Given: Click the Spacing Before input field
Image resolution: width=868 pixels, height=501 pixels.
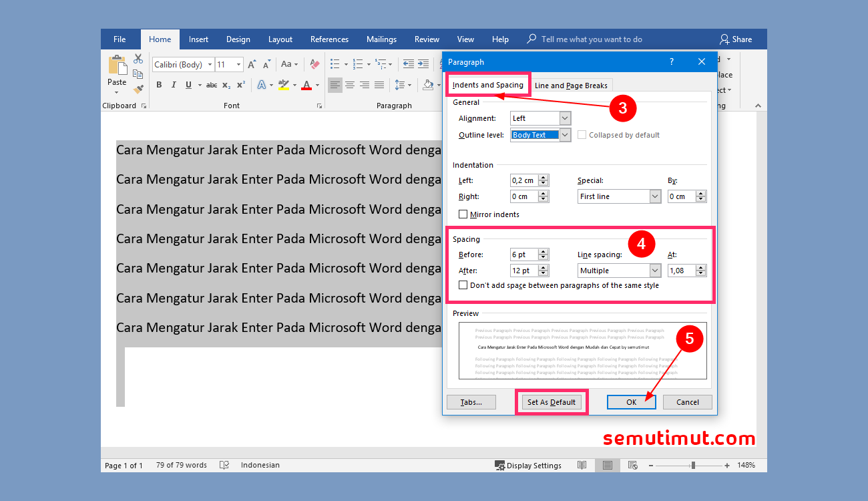Looking at the screenshot, I should point(524,255).
